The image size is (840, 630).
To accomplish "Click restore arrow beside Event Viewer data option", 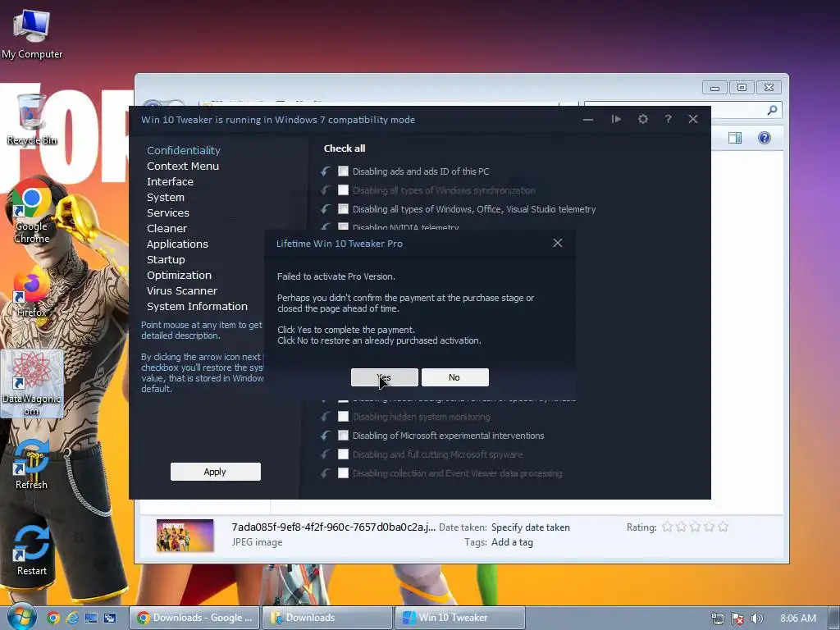I will click(325, 472).
